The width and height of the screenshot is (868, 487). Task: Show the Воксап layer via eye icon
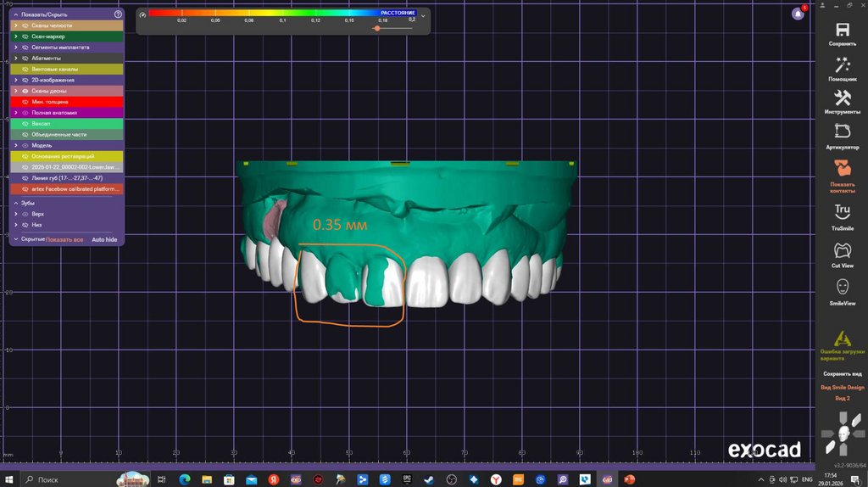25,124
